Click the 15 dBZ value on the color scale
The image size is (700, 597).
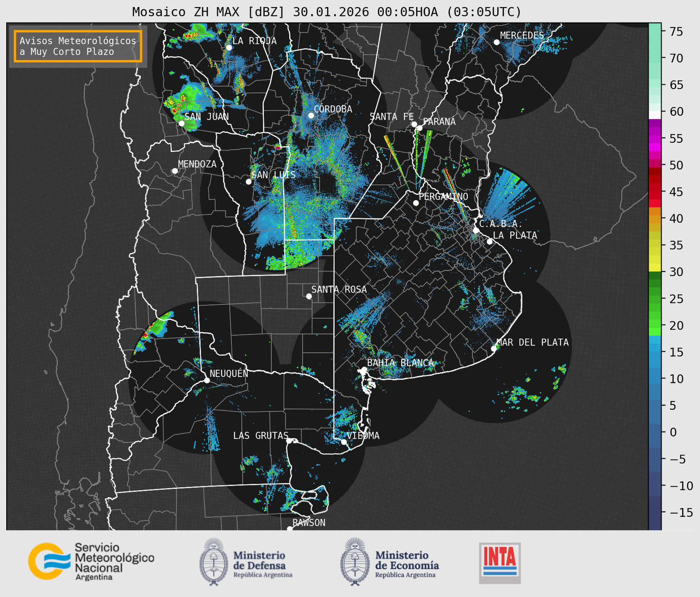(676, 352)
